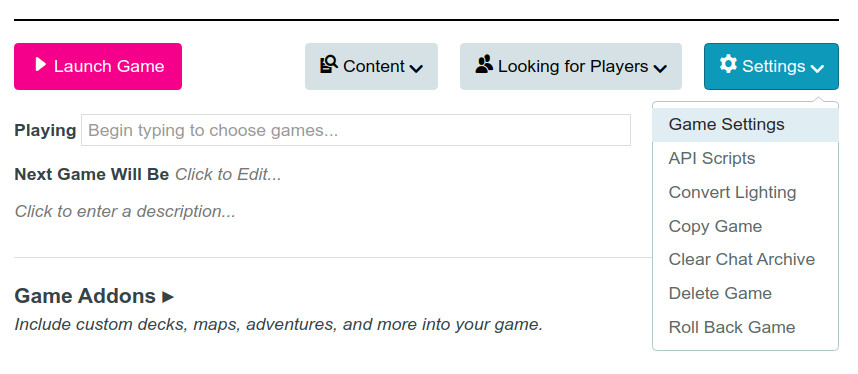Edit the Next Game Will Be date
Image resolution: width=858 pixels, height=374 pixels.
point(228,175)
